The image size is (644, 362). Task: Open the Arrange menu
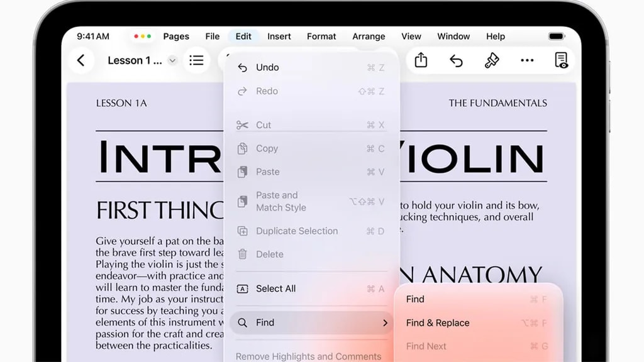pyautogui.click(x=369, y=36)
